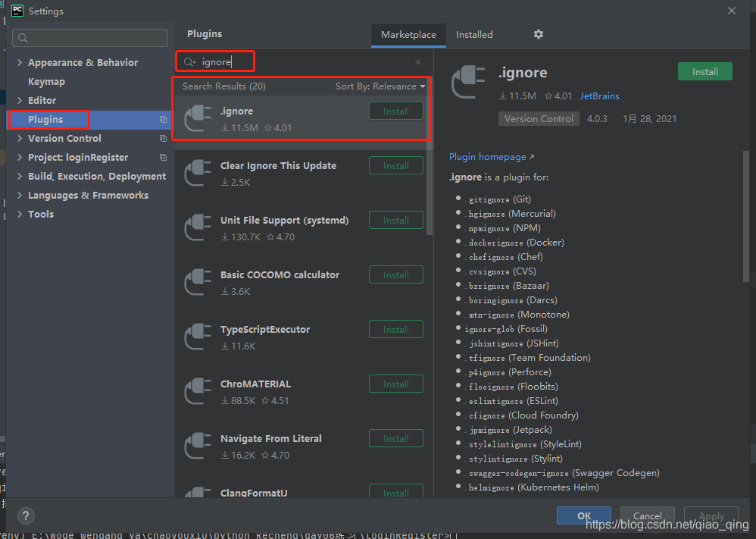Install Basic COCOMO calculator plugin
Viewport: 756px width, 539px height.
(396, 274)
